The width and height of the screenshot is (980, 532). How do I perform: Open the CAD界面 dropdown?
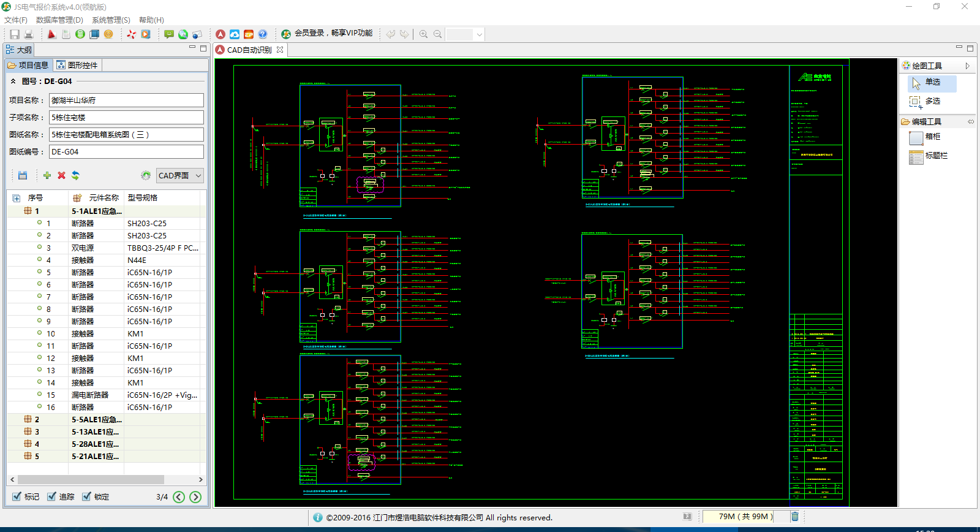(179, 176)
